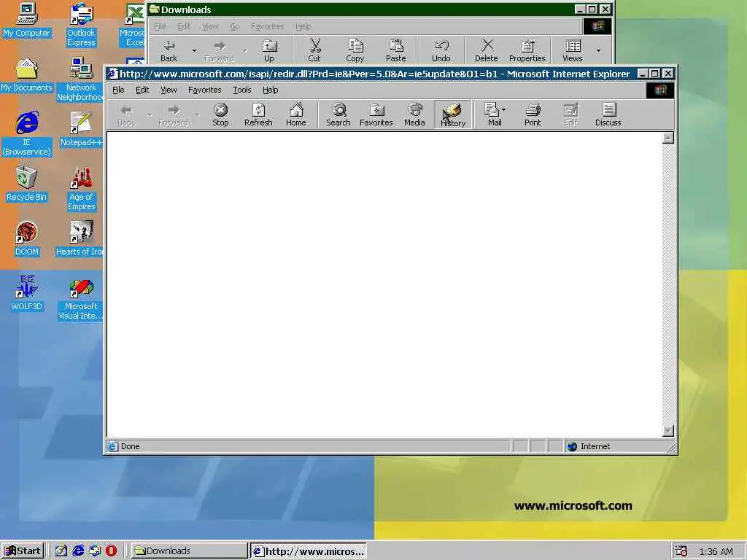
Task: Open the Edit menu in Internet Explorer
Action: pos(142,90)
